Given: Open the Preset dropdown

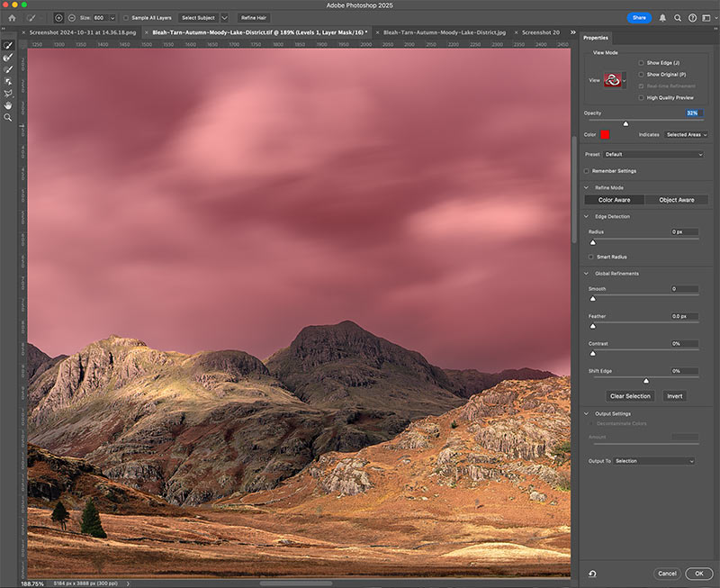Looking at the screenshot, I should pos(653,154).
